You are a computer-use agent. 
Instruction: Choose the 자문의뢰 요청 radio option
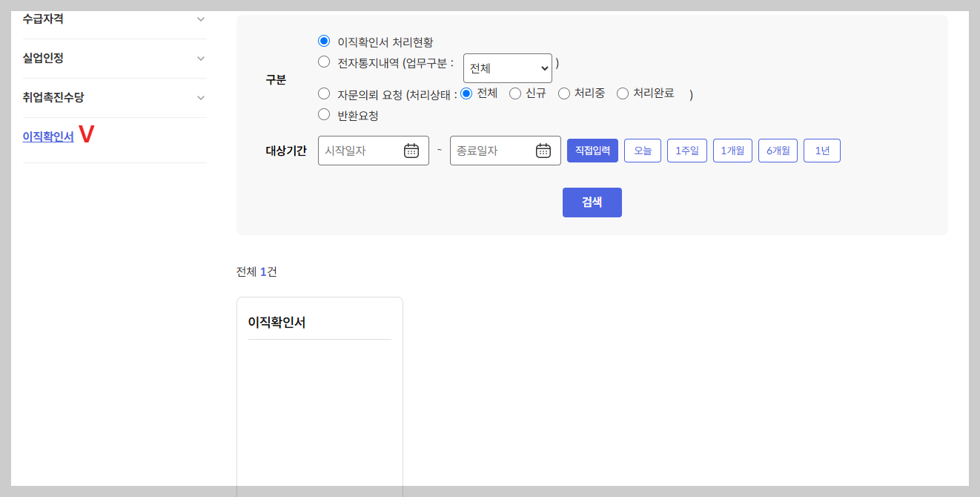coord(323,93)
